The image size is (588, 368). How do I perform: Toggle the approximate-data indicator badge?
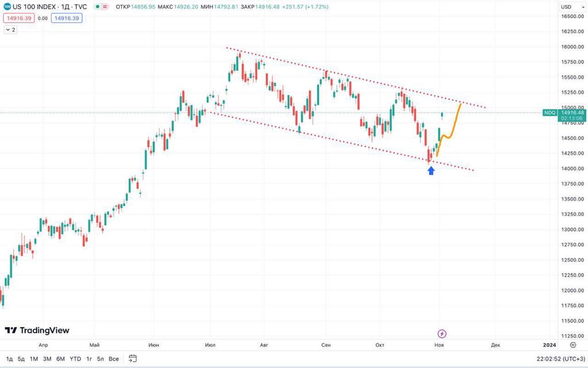[x=105, y=7]
